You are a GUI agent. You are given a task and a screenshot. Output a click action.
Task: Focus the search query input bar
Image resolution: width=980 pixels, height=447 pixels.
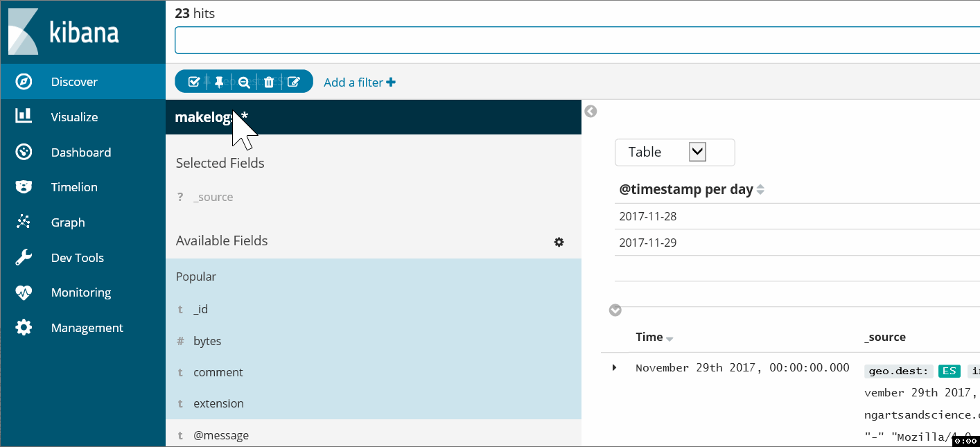[x=577, y=40]
